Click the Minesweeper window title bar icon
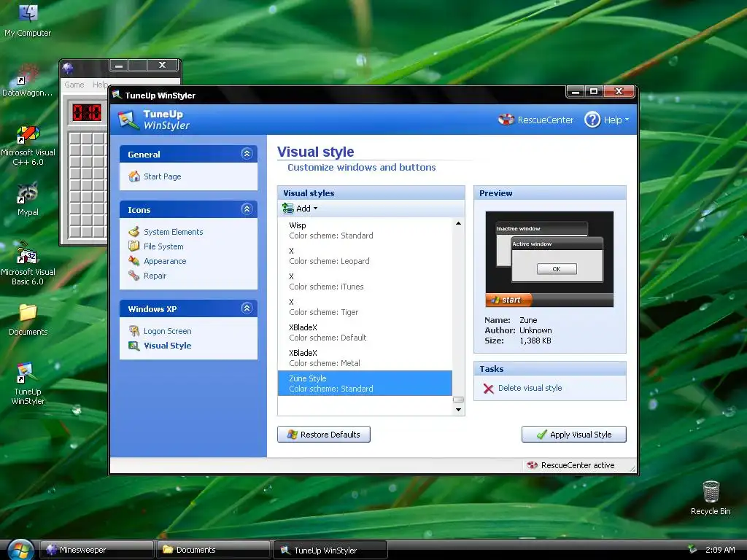Image resolution: width=747 pixels, height=560 pixels. [x=68, y=68]
